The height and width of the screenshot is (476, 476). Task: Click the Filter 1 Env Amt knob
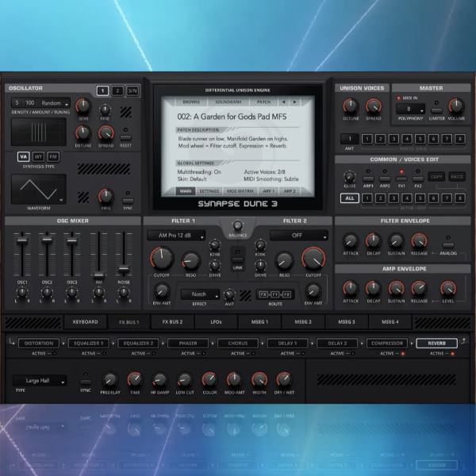point(162,291)
